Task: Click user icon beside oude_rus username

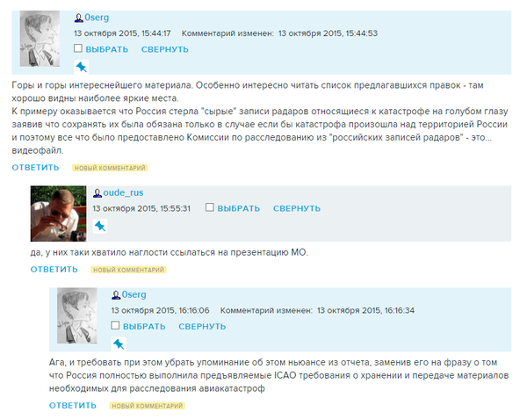Action: point(97,193)
